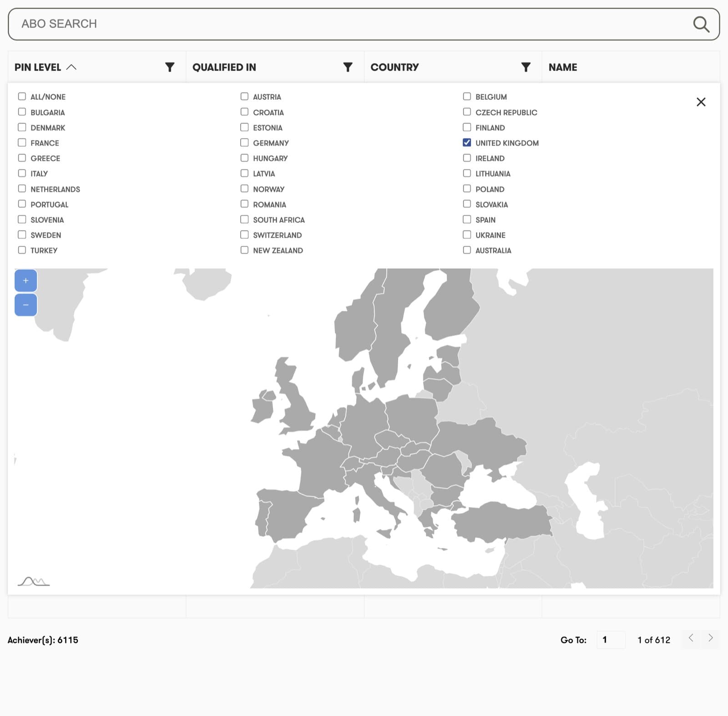Zoom out on the map

(x=26, y=305)
